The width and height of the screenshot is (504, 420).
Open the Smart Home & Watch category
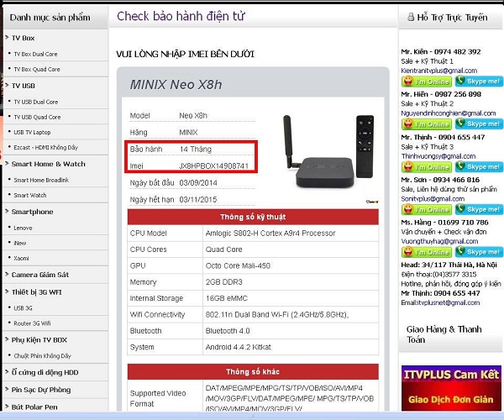49,164
